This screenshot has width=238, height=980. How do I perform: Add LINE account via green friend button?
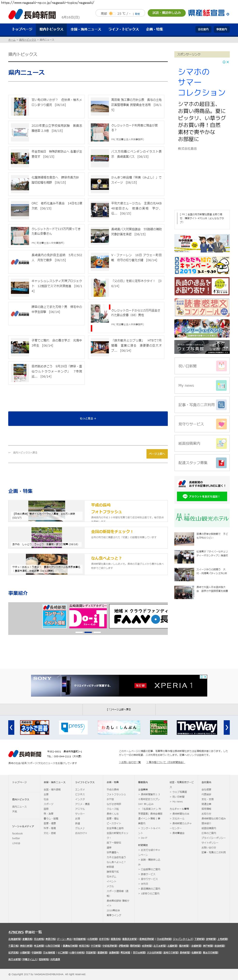coord(202,496)
